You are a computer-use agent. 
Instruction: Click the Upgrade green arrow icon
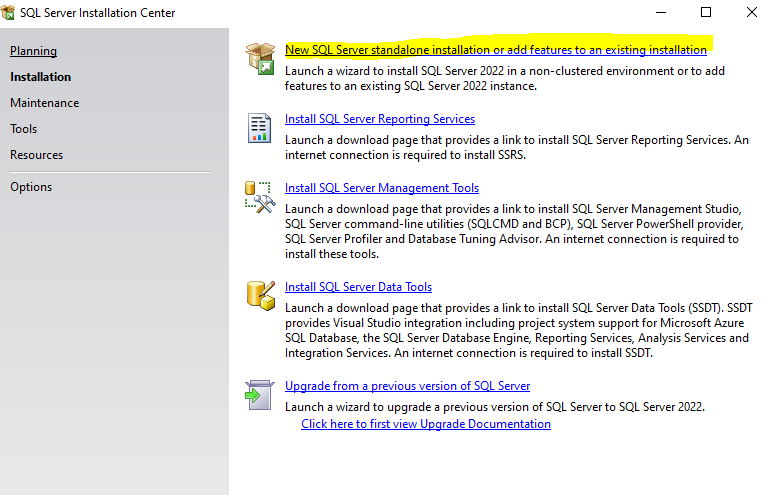click(x=259, y=395)
